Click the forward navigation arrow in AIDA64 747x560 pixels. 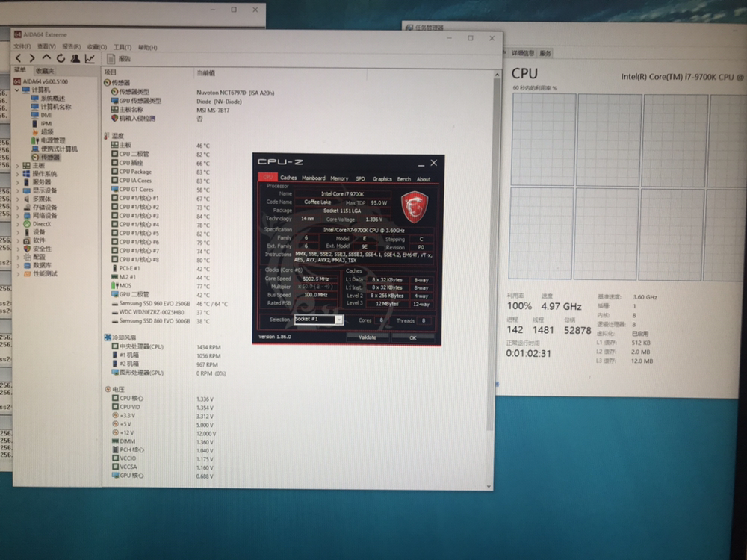coord(32,58)
